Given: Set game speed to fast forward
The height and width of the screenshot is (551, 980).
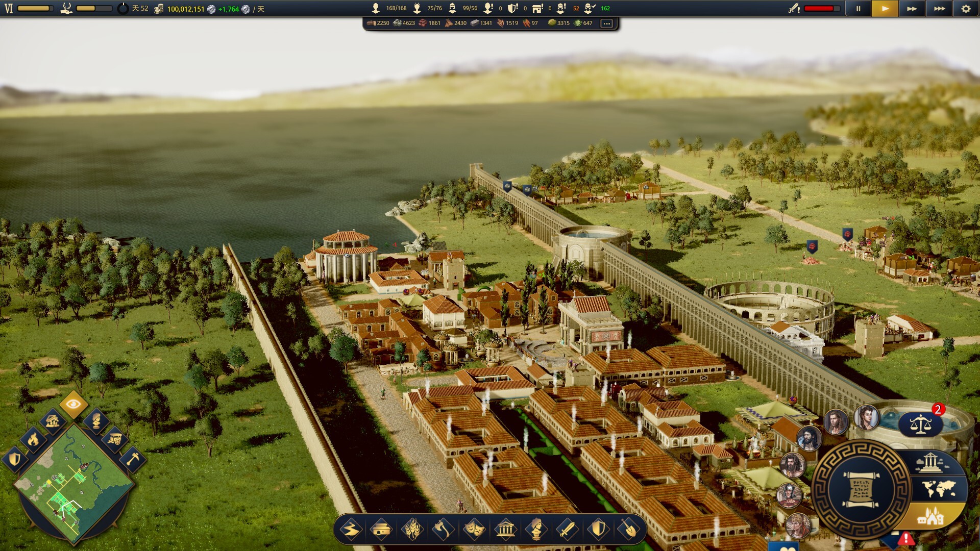Looking at the screenshot, I should click(912, 9).
